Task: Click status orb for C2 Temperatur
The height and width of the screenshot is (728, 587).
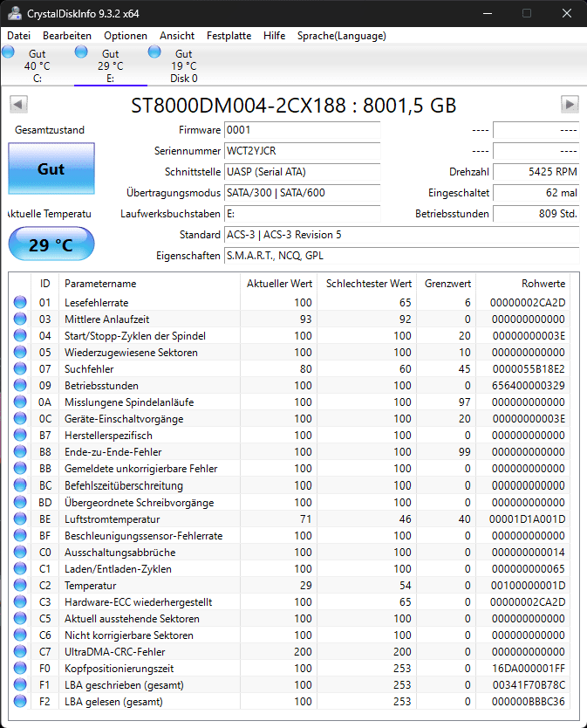Action: tap(20, 586)
